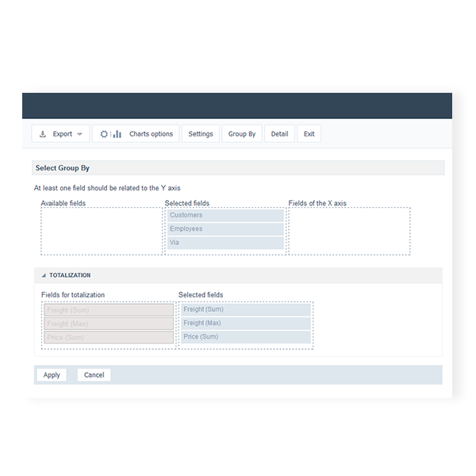The width and height of the screenshot is (476, 476).
Task: Click the Detail toolbar button
Action: pyautogui.click(x=279, y=134)
